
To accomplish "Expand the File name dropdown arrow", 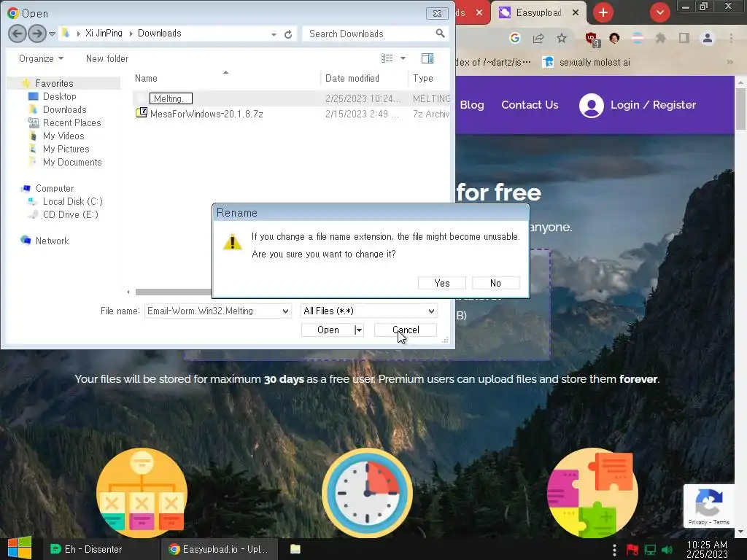I will coord(285,311).
